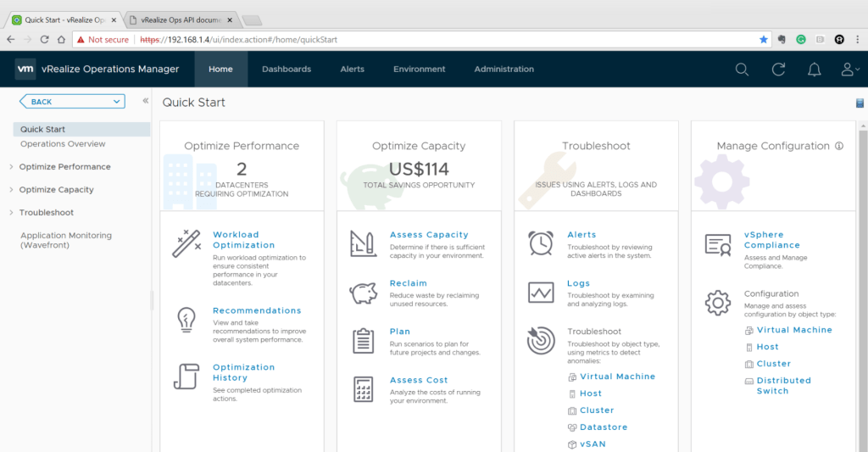Collapse the left navigation panel
Viewport: 868px width, 452px height.
[145, 101]
